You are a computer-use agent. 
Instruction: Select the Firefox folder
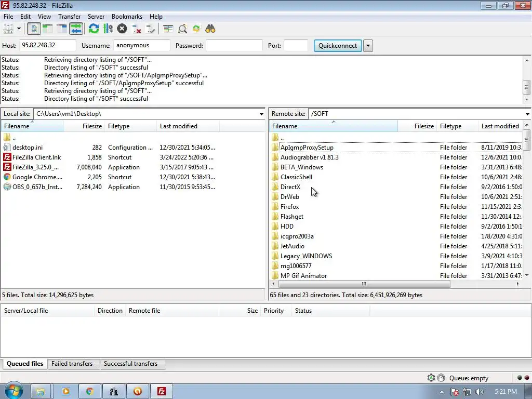pyautogui.click(x=290, y=207)
